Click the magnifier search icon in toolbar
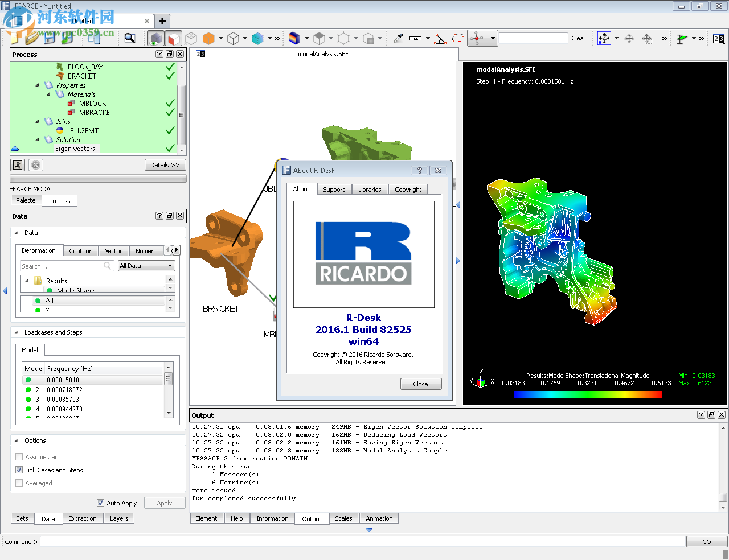 coord(130,38)
